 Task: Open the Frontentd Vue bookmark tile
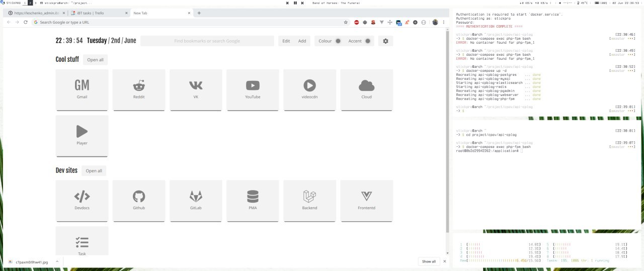(x=366, y=200)
